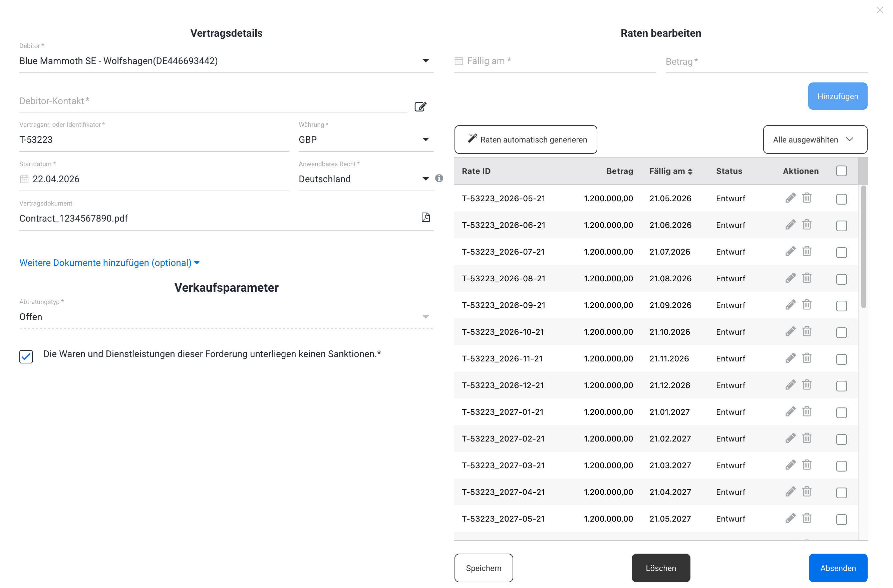Tick the checkbox for rate T-53223_2027-02-21
Viewport: 893px width, 588px height.
(x=841, y=439)
